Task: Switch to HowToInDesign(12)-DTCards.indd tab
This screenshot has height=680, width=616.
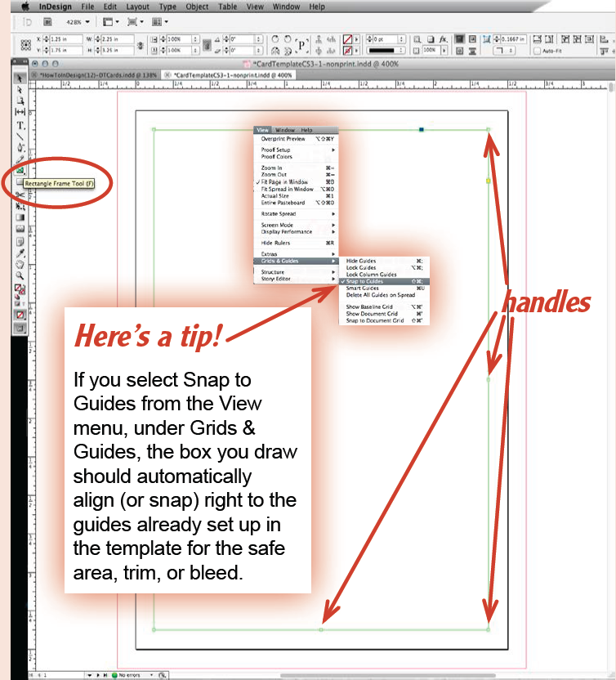Action: point(94,74)
